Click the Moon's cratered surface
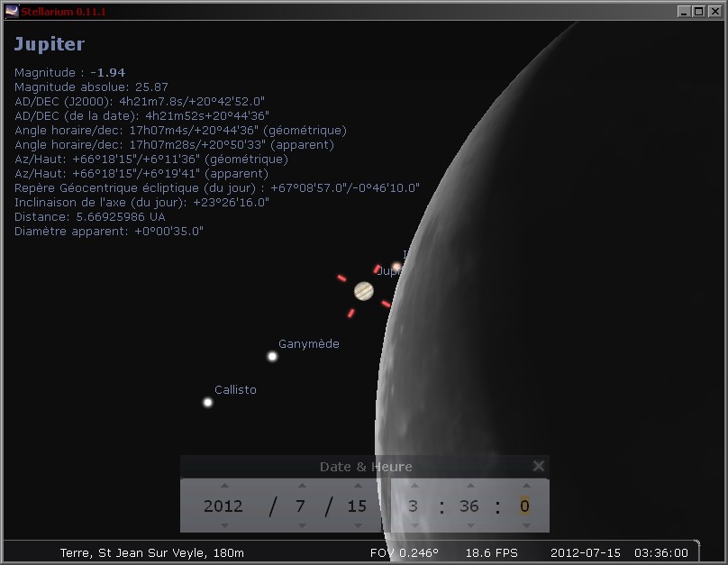 point(541,270)
